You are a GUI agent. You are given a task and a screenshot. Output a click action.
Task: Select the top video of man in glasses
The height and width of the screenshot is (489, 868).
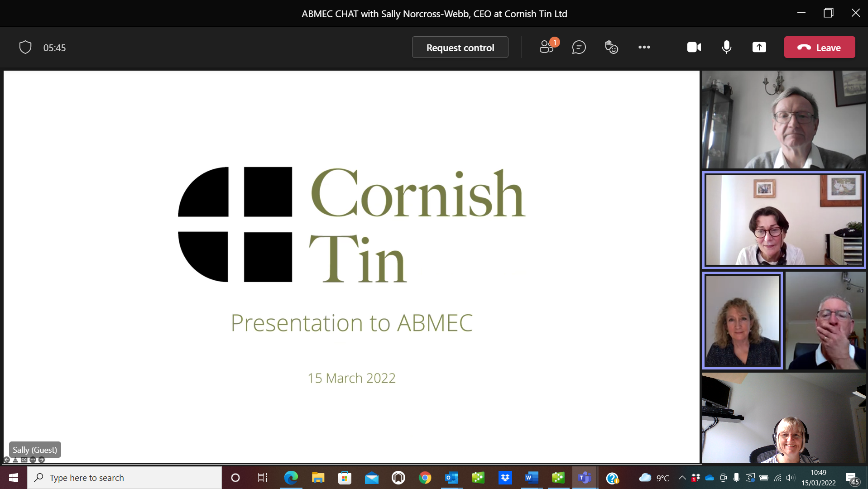(784, 120)
